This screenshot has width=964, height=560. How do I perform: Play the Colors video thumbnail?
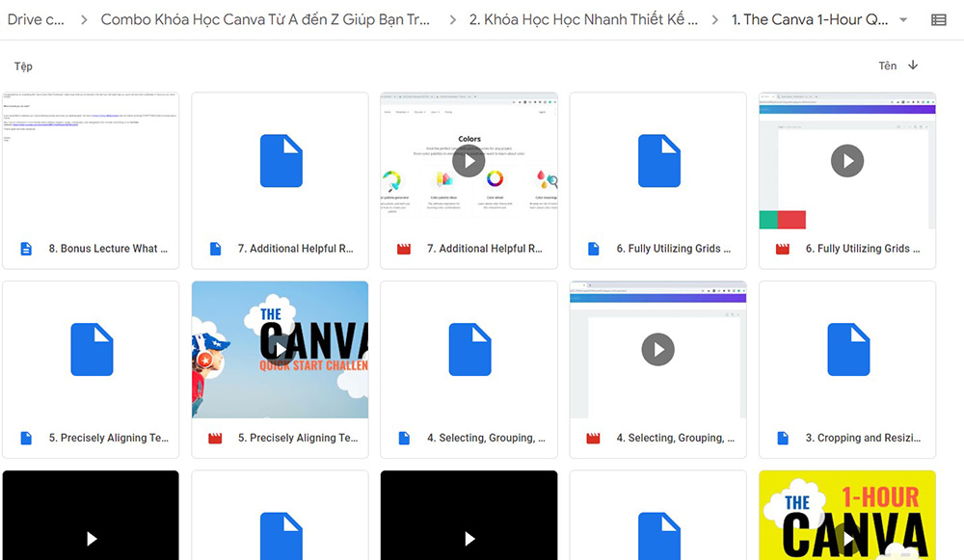point(469,161)
